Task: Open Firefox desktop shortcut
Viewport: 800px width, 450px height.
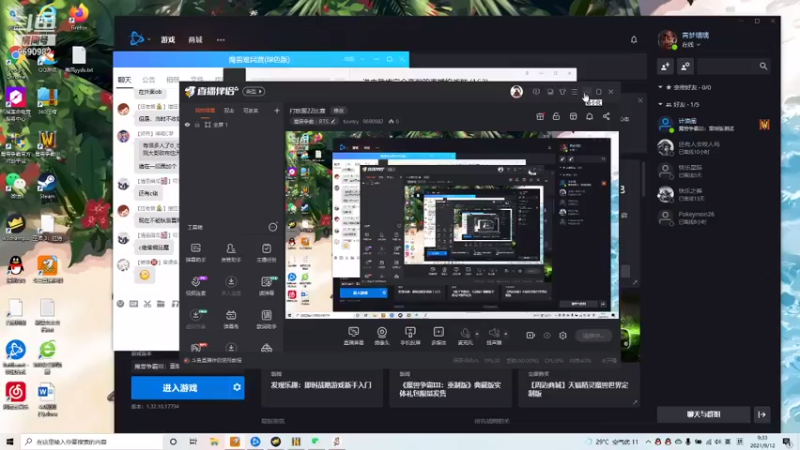Action: point(79,16)
